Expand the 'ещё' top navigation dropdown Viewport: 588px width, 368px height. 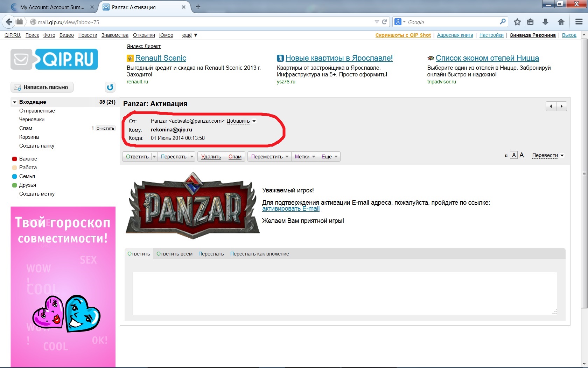click(190, 35)
